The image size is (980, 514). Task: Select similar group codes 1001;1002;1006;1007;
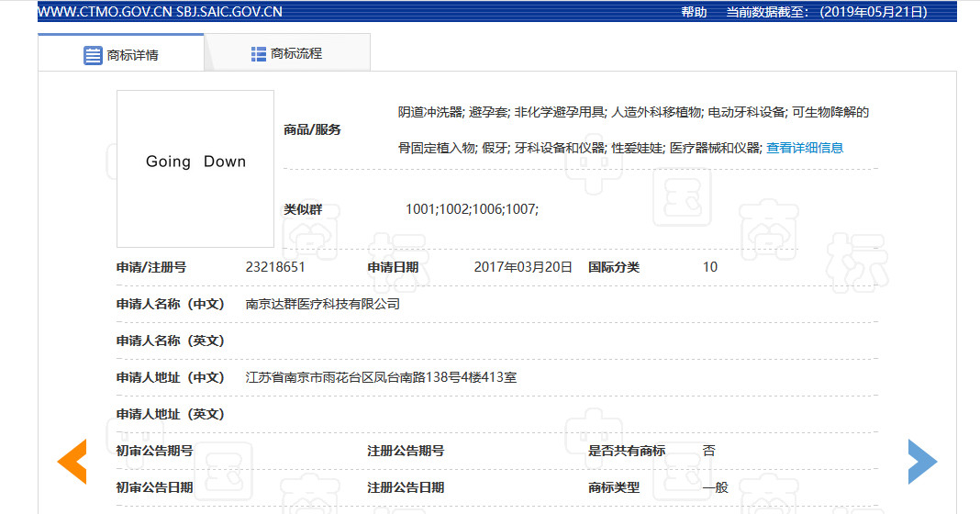(472, 209)
